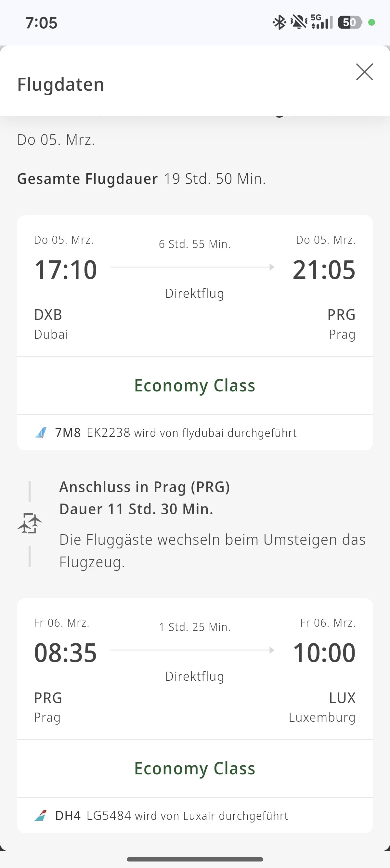
Task: Tap the Flugdaten header title
Action: (x=61, y=84)
